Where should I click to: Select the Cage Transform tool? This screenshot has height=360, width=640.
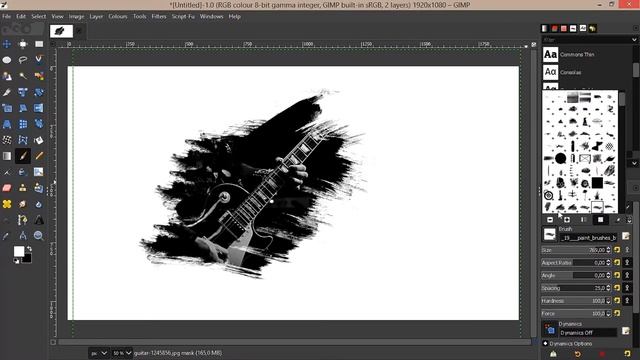pyautogui.click(x=23, y=140)
